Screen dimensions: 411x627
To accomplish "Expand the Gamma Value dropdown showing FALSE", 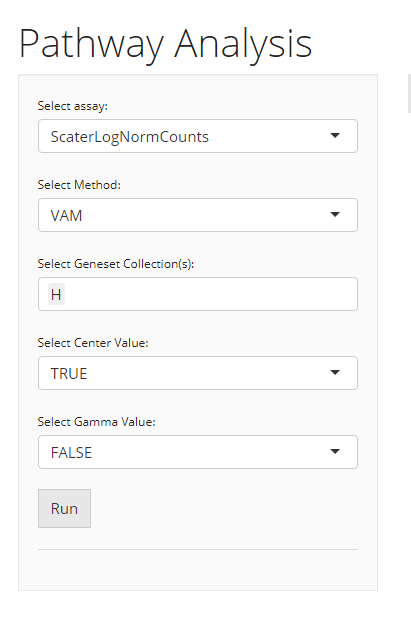I will [x=198, y=452].
